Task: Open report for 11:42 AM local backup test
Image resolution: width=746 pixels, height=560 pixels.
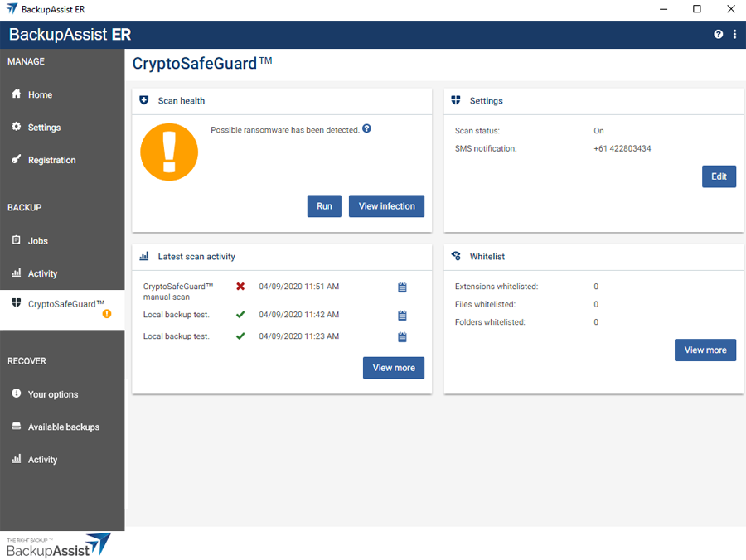Action: pos(403,315)
